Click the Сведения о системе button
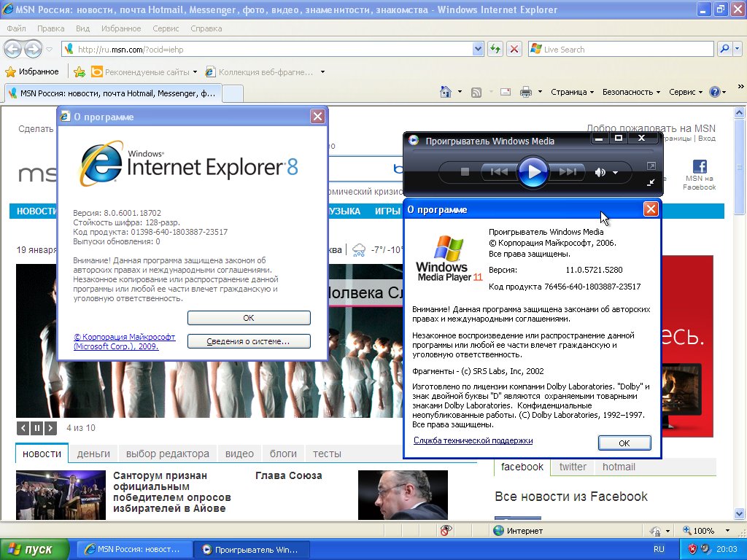Image resolution: width=747 pixels, height=560 pixels. tap(249, 341)
